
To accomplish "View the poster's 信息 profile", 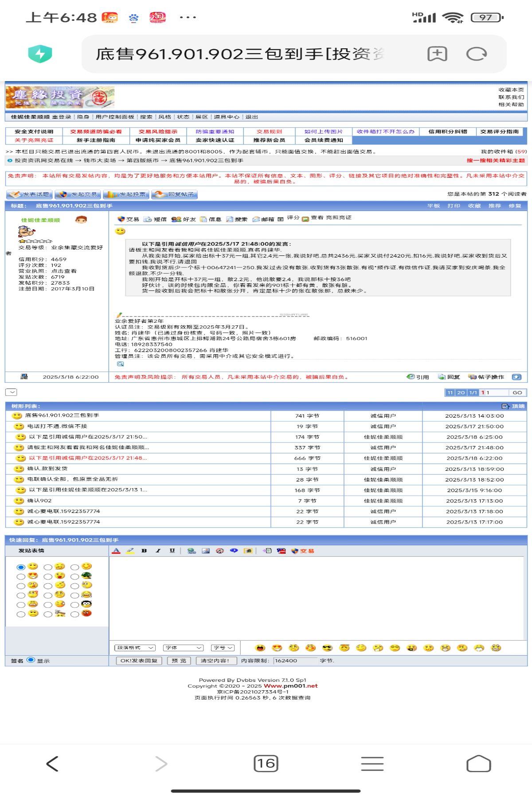I will coord(211,219).
